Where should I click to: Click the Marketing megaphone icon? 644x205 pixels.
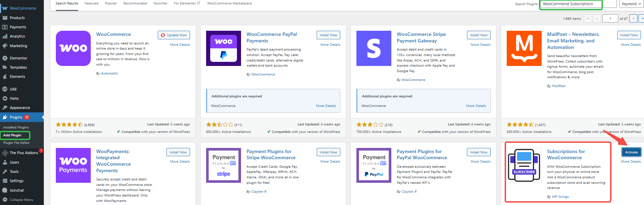pyautogui.click(x=5, y=46)
